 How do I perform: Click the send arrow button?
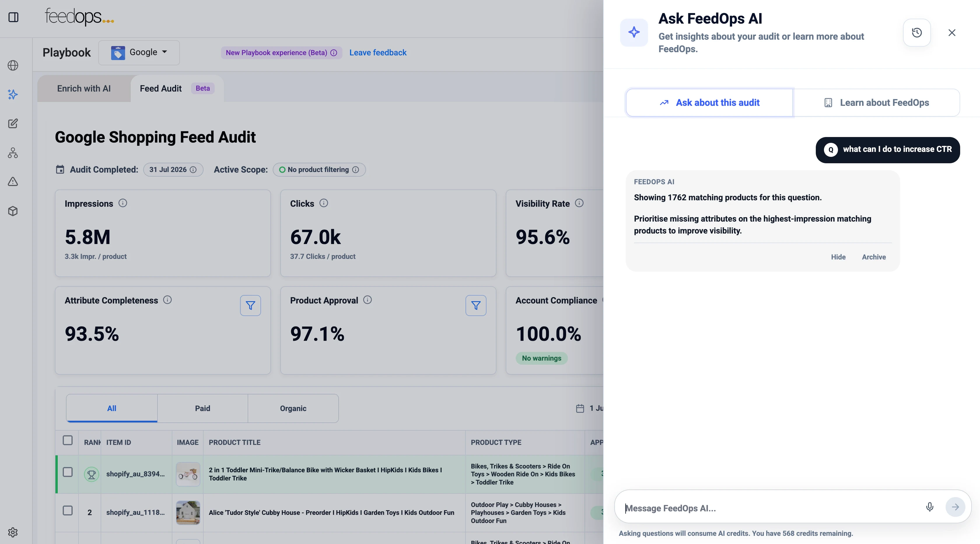point(955,507)
